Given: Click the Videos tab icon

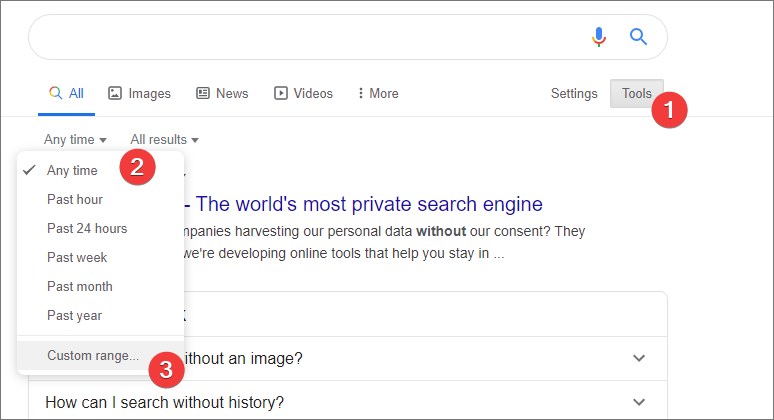Looking at the screenshot, I should pyautogui.click(x=281, y=93).
